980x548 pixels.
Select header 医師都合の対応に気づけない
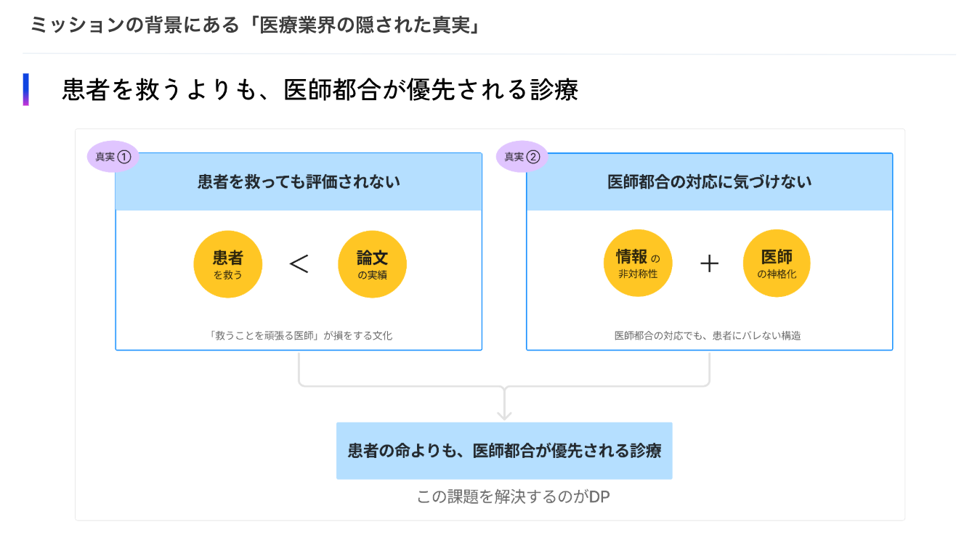(x=709, y=182)
